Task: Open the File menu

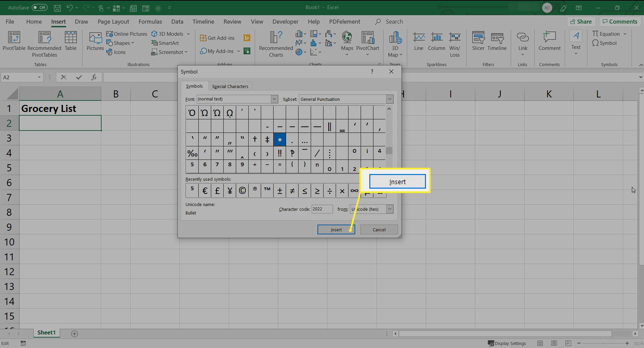Action: coord(10,22)
